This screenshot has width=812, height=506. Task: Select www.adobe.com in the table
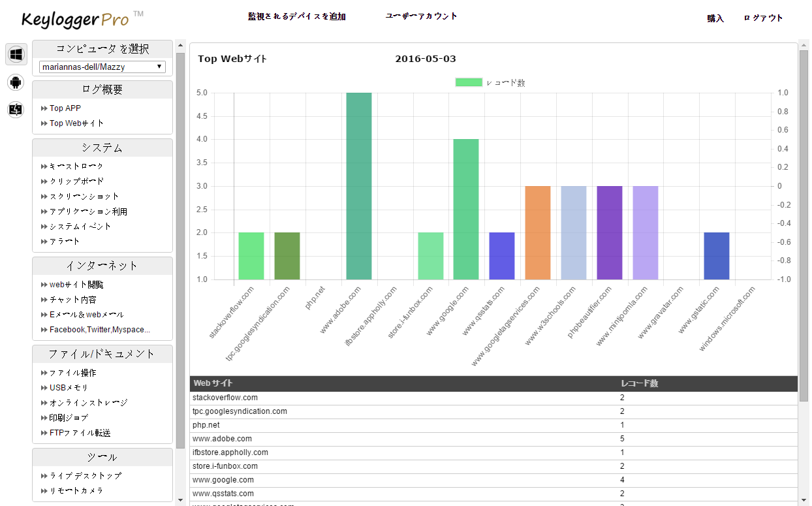coord(222,439)
